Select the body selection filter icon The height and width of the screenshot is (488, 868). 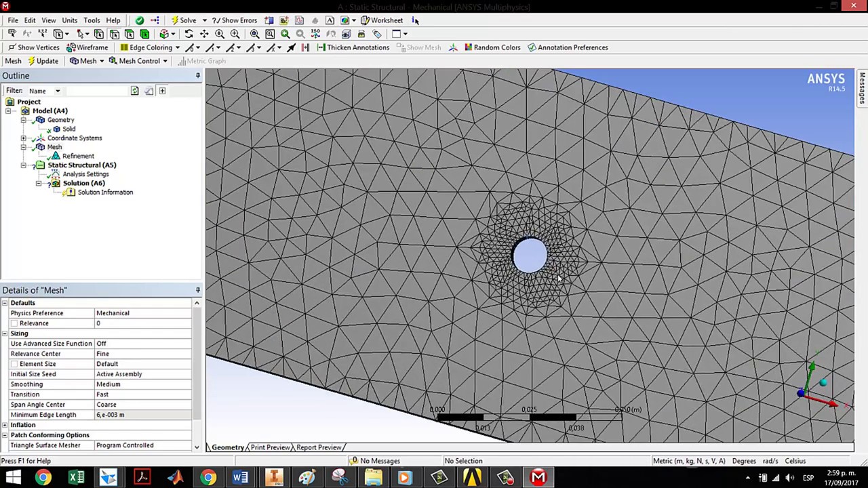(x=144, y=34)
